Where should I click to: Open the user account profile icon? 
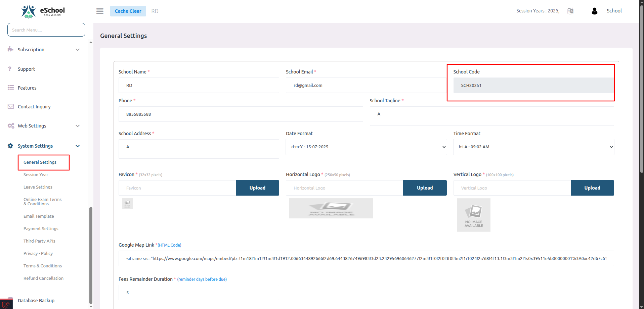pos(594,11)
